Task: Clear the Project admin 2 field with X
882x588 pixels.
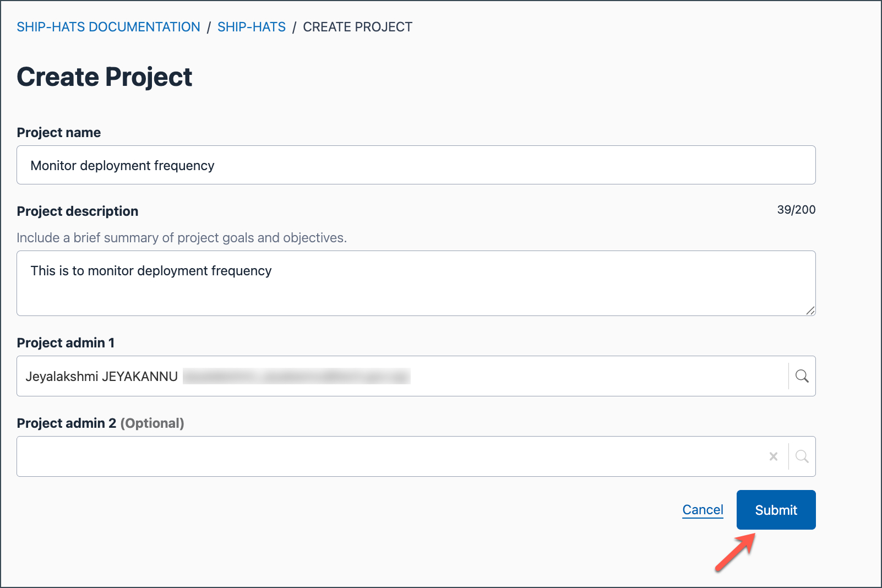Action: [x=774, y=456]
